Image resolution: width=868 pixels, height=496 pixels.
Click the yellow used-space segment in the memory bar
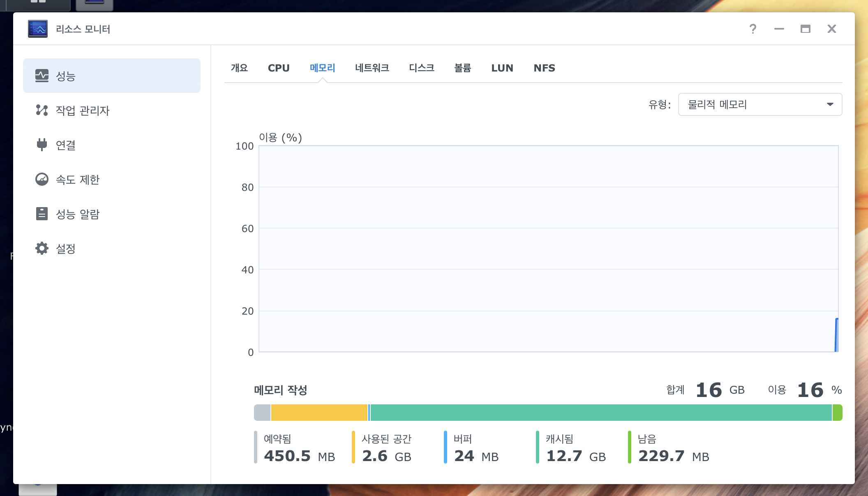(x=319, y=413)
